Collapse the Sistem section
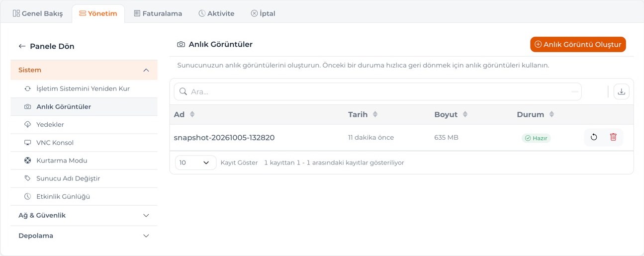 click(84, 70)
